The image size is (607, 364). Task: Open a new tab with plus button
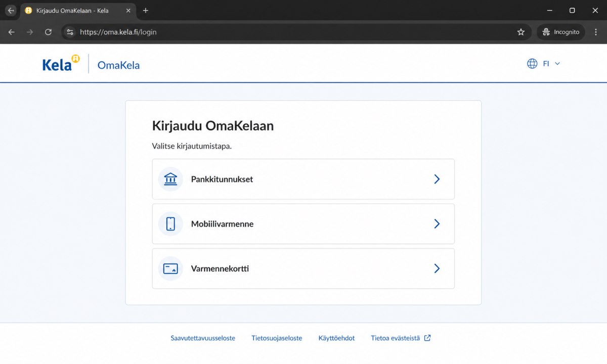[x=146, y=11]
